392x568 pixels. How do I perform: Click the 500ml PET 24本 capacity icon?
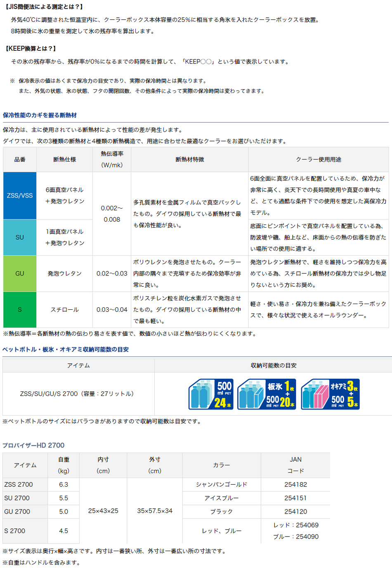tap(211, 394)
